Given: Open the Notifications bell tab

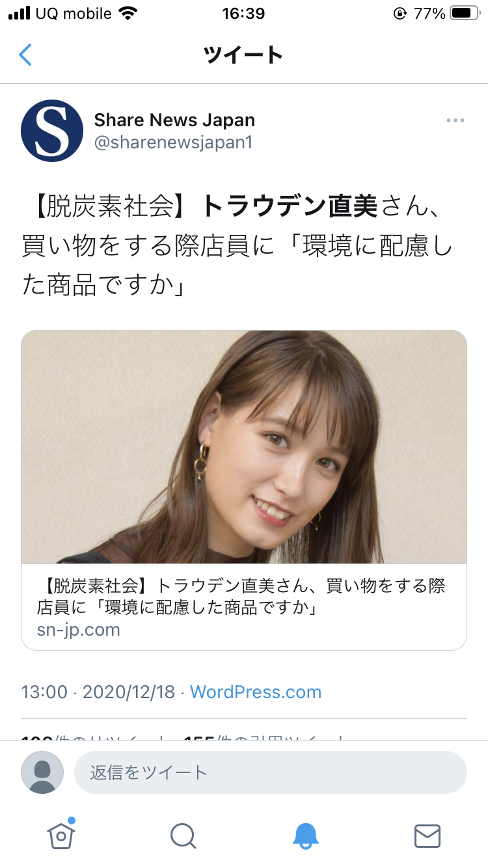Looking at the screenshot, I should click(x=305, y=835).
